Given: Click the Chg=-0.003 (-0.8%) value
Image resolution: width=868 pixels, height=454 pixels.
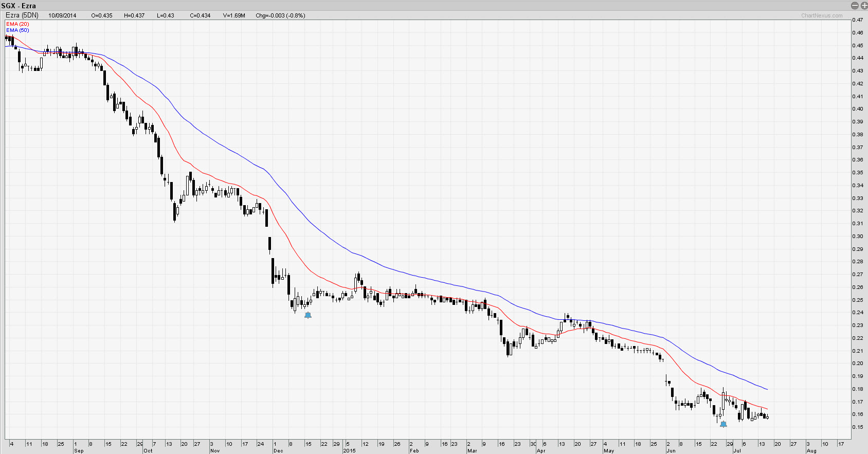Looking at the screenshot, I should pyautogui.click(x=280, y=15).
